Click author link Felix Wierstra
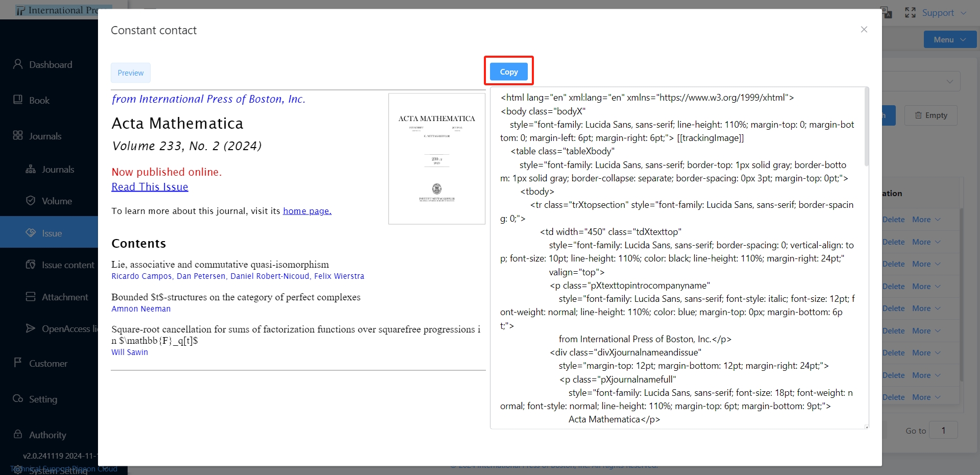This screenshot has width=980, height=475. pyautogui.click(x=339, y=276)
